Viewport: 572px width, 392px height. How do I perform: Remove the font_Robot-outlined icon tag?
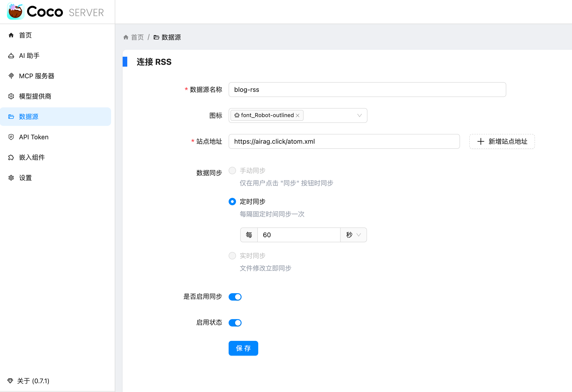298,115
